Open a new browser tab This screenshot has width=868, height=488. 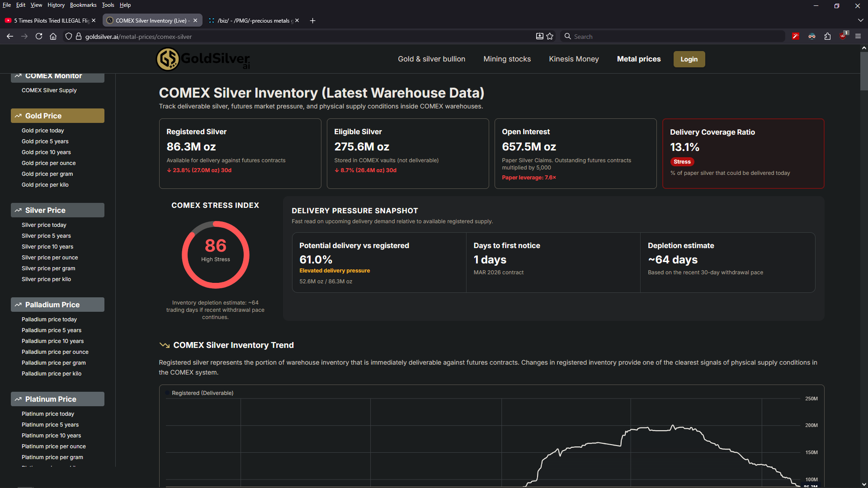312,21
